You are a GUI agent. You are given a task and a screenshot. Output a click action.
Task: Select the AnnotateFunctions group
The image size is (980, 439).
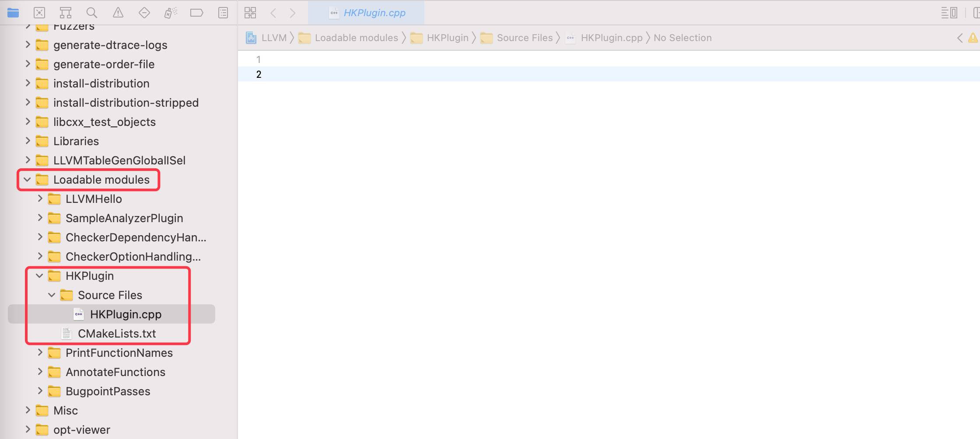pos(115,372)
